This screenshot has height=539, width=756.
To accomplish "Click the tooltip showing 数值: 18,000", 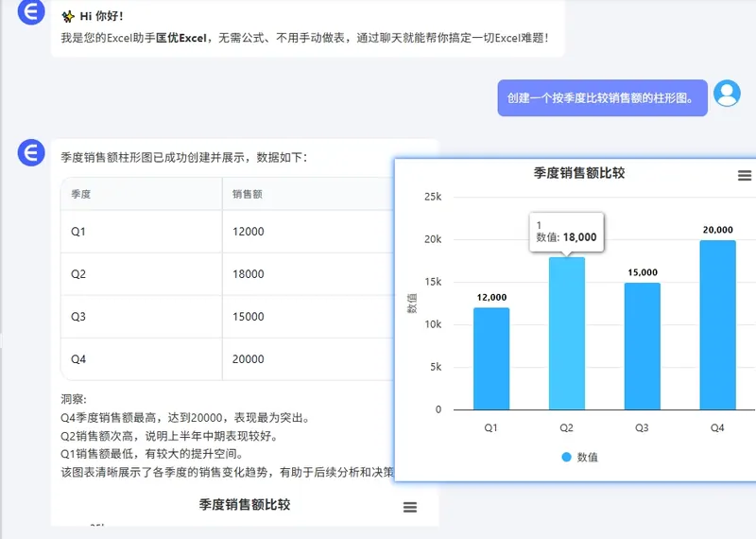I will [566, 232].
